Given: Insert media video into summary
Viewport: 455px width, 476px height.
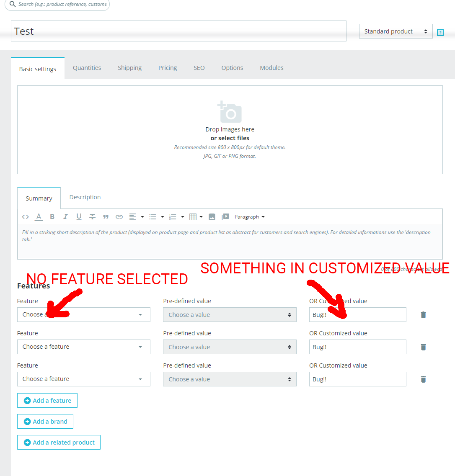Looking at the screenshot, I should point(225,217).
